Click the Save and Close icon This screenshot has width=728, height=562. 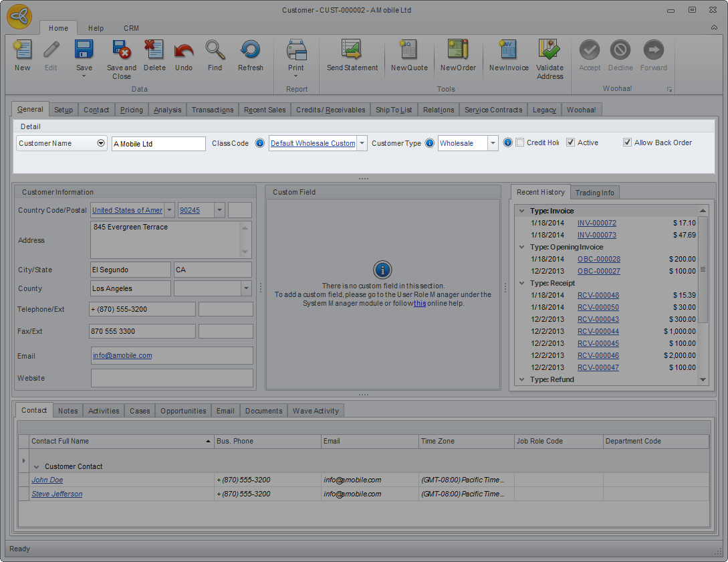[x=121, y=50]
